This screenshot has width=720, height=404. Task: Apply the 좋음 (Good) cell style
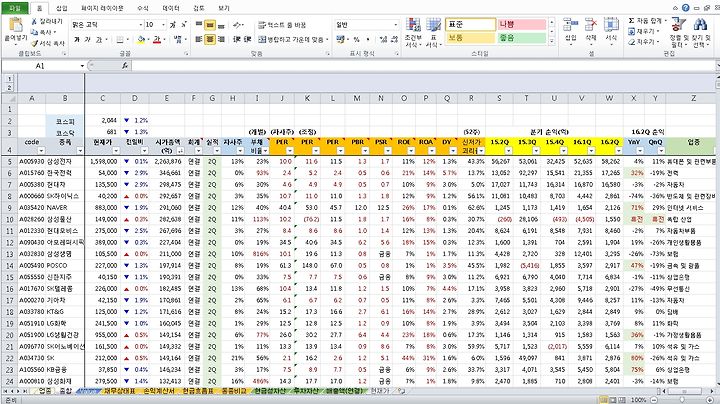[x=522, y=38]
